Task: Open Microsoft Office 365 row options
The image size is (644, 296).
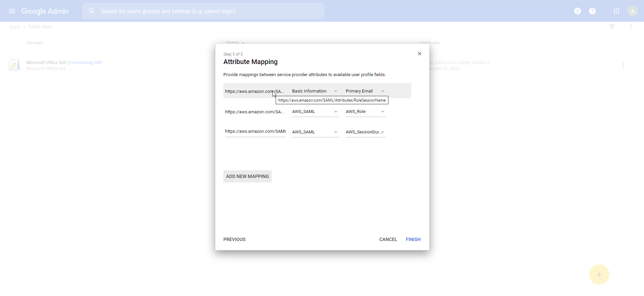Action: (623, 65)
